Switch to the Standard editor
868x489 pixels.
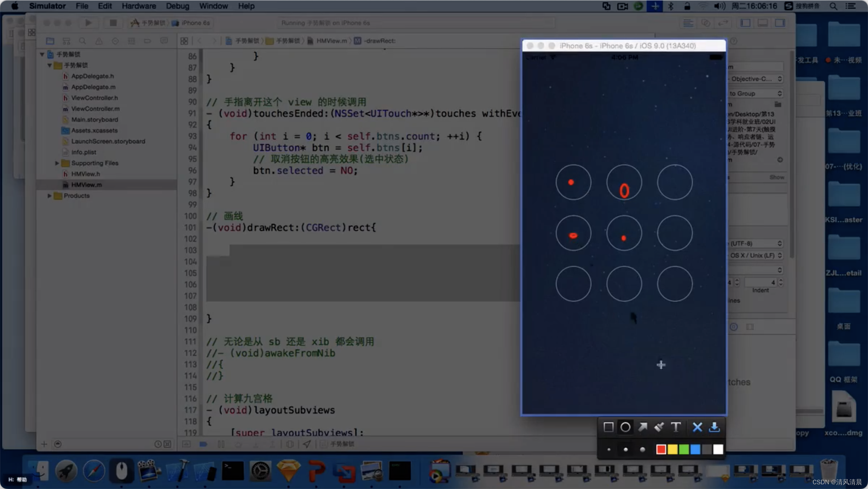[x=688, y=23]
